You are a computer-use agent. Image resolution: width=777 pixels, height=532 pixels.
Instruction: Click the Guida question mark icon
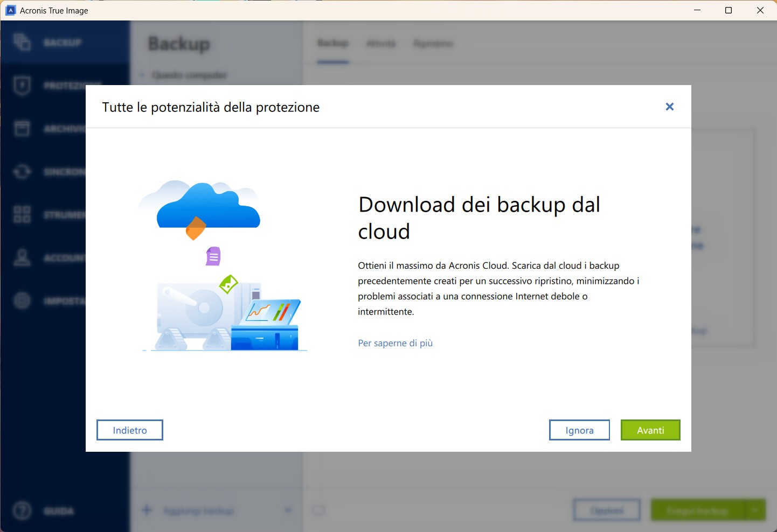tap(22, 510)
